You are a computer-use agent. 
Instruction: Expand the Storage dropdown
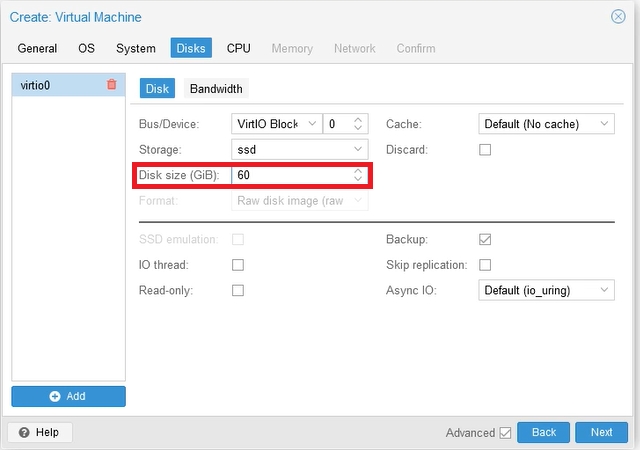tap(359, 150)
